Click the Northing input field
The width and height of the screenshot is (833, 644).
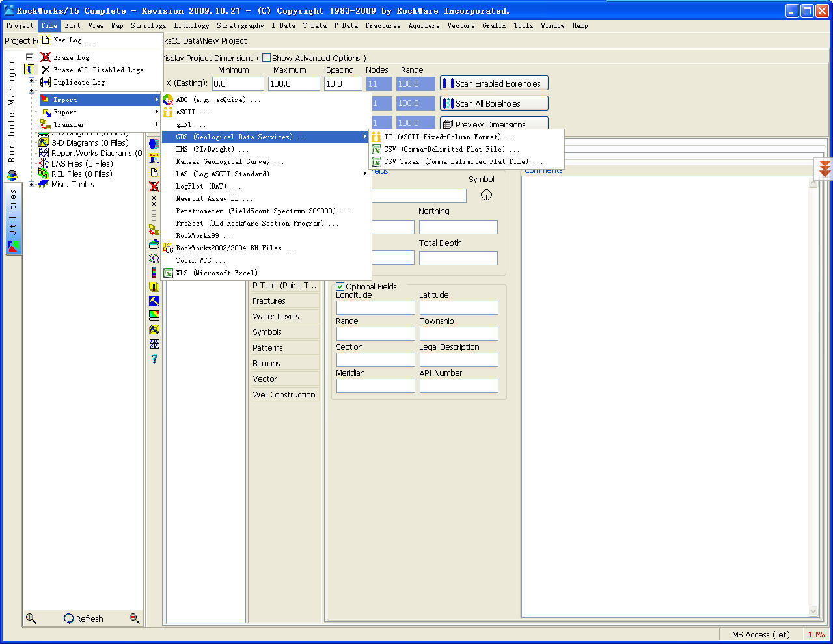tap(458, 227)
